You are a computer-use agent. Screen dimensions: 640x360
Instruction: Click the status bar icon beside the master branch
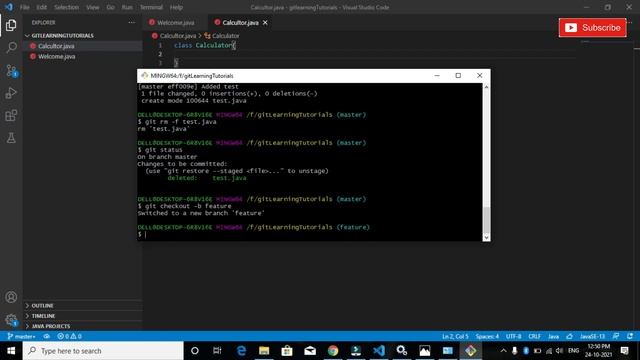tap(47, 336)
